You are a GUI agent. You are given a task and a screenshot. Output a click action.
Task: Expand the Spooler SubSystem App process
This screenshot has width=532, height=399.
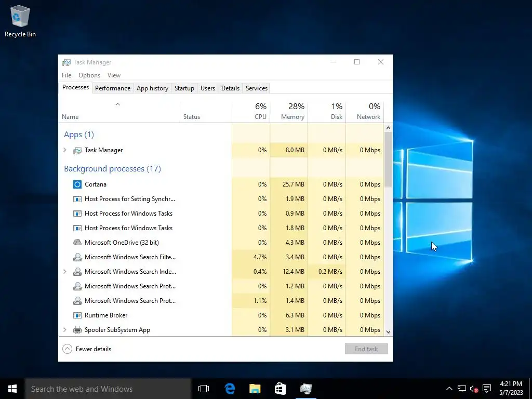(x=65, y=330)
